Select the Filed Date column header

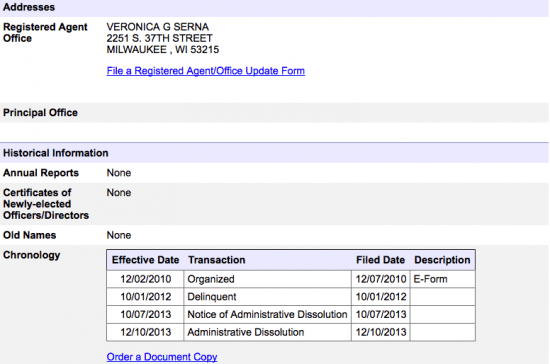380,260
